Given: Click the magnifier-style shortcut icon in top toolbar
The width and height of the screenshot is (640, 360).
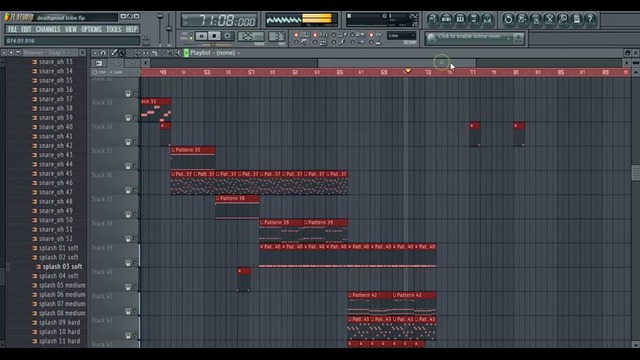Looking at the screenshot, I should 563,19.
